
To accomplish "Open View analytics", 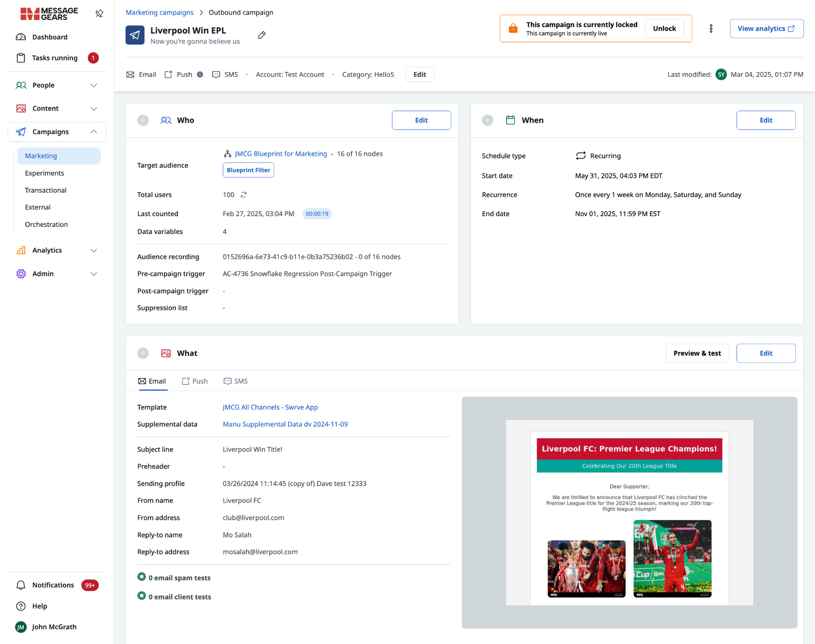I will (767, 28).
